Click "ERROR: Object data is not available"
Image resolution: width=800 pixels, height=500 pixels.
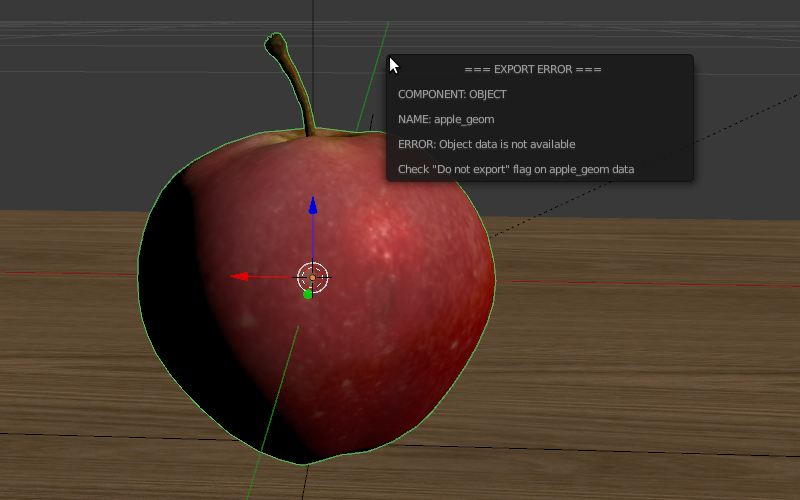pos(487,144)
